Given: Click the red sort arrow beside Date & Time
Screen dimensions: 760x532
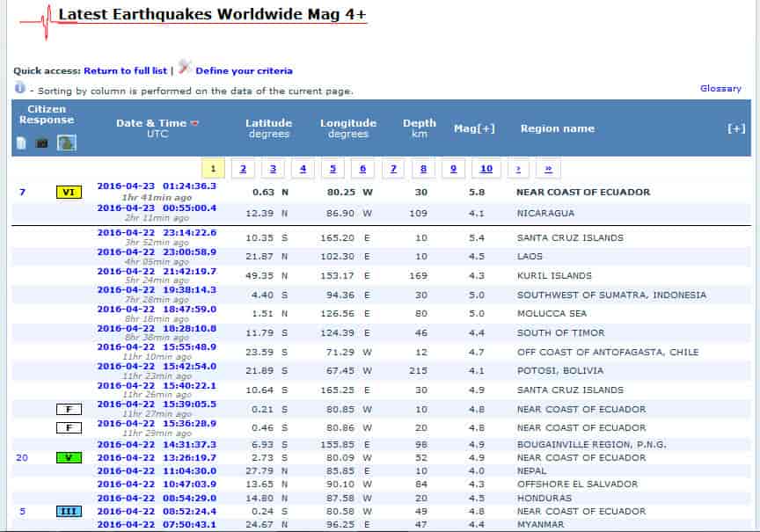Looking at the screenshot, I should pos(194,124).
